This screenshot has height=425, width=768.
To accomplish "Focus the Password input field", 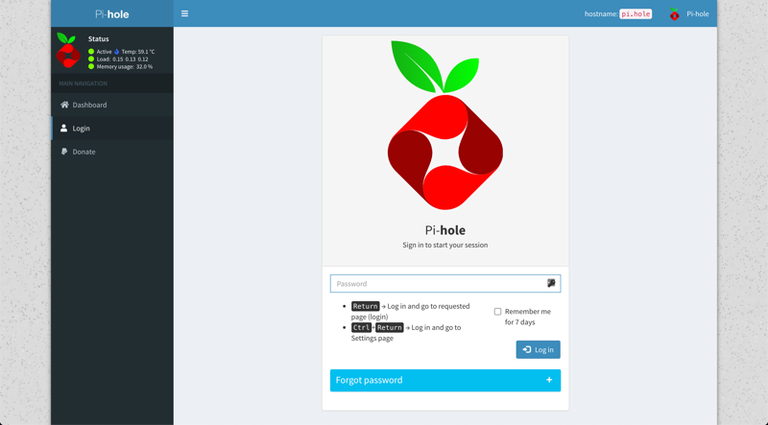I will (x=438, y=284).
